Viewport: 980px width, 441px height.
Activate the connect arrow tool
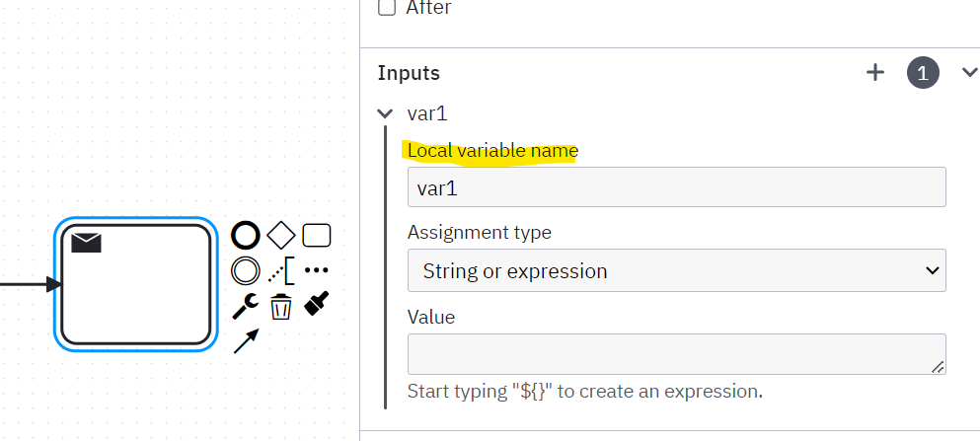[x=246, y=341]
